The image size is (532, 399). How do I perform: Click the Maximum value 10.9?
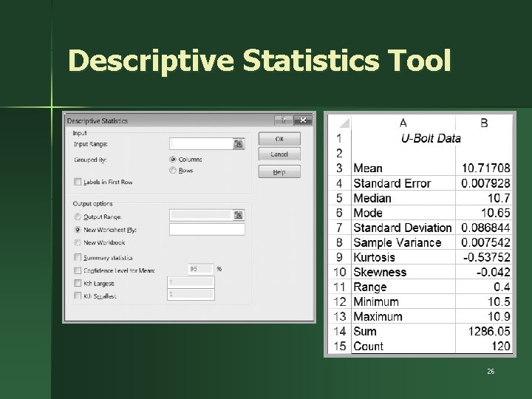click(484, 316)
